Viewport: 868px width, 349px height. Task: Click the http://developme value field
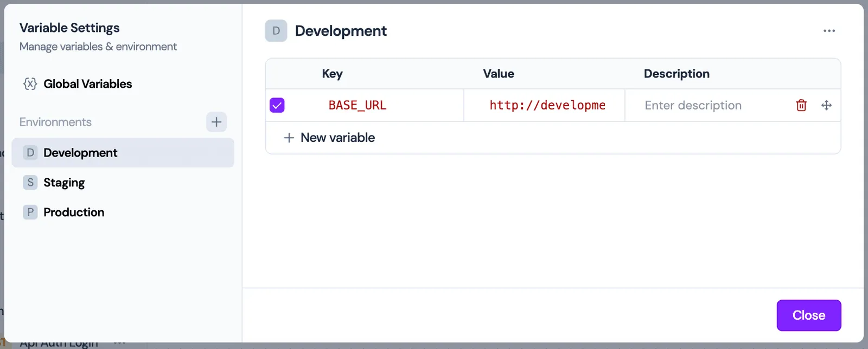click(547, 105)
